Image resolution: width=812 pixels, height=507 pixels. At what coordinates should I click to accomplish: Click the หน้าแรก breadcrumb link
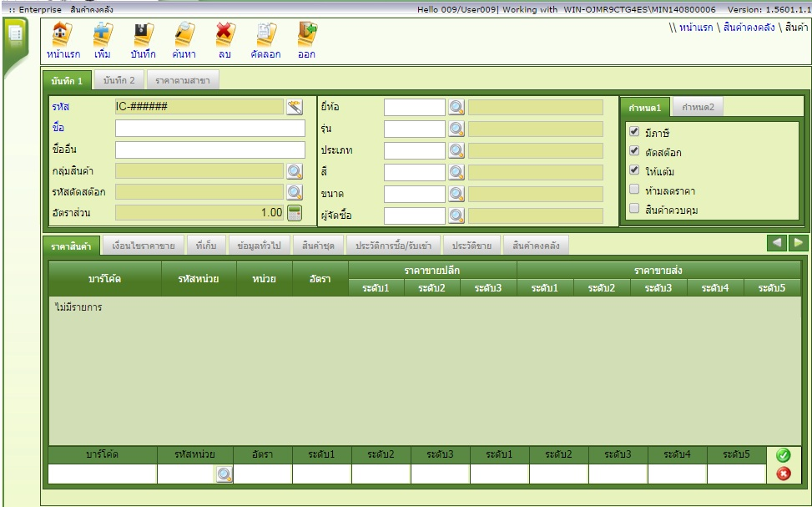(x=696, y=28)
